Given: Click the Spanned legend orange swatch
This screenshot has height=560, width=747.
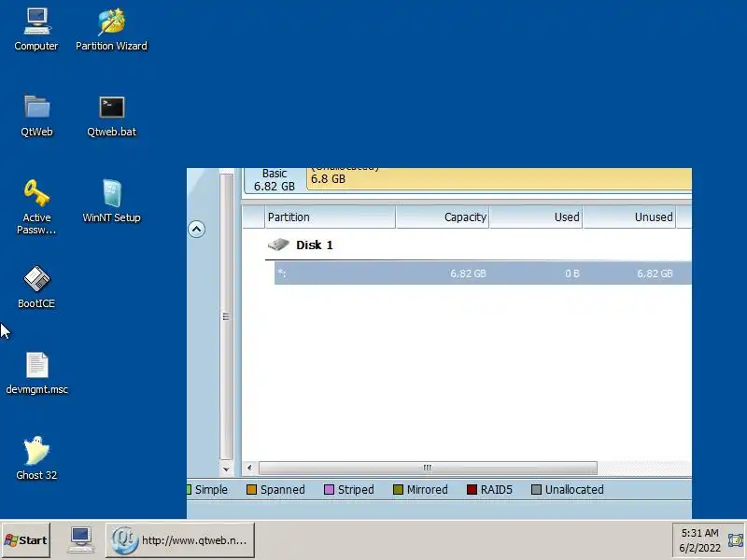Looking at the screenshot, I should (x=251, y=489).
